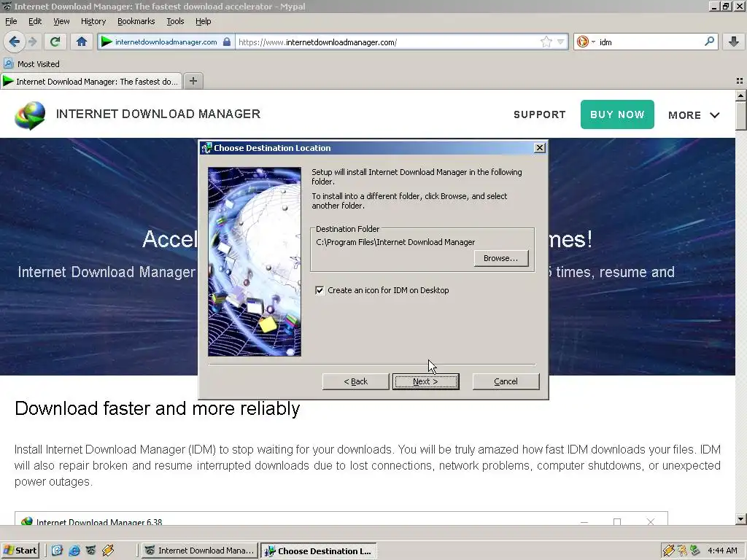Open the View menu
This screenshot has width=747, height=560.
pyautogui.click(x=61, y=21)
